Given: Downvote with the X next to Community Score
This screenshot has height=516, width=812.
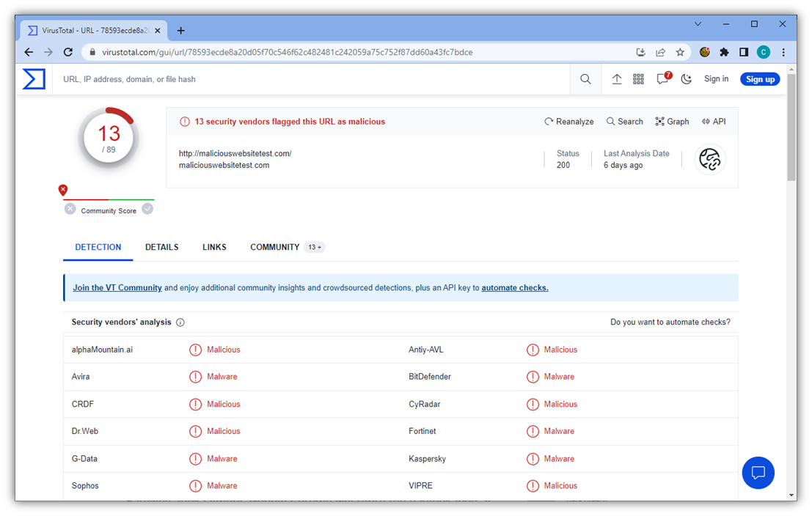Looking at the screenshot, I should point(70,209).
